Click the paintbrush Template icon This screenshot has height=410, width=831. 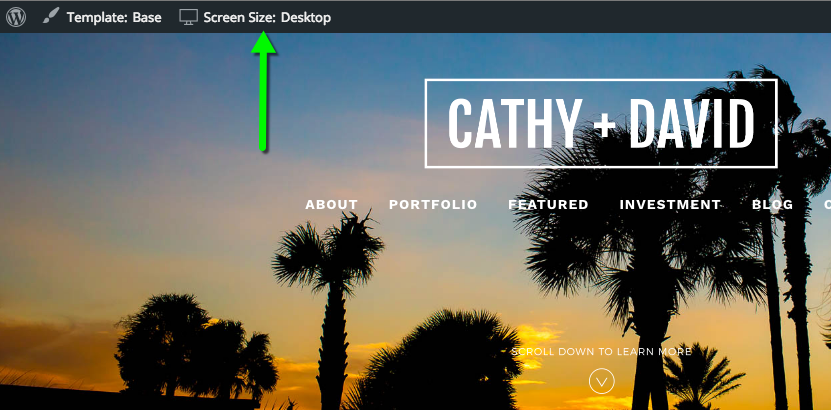click(51, 17)
